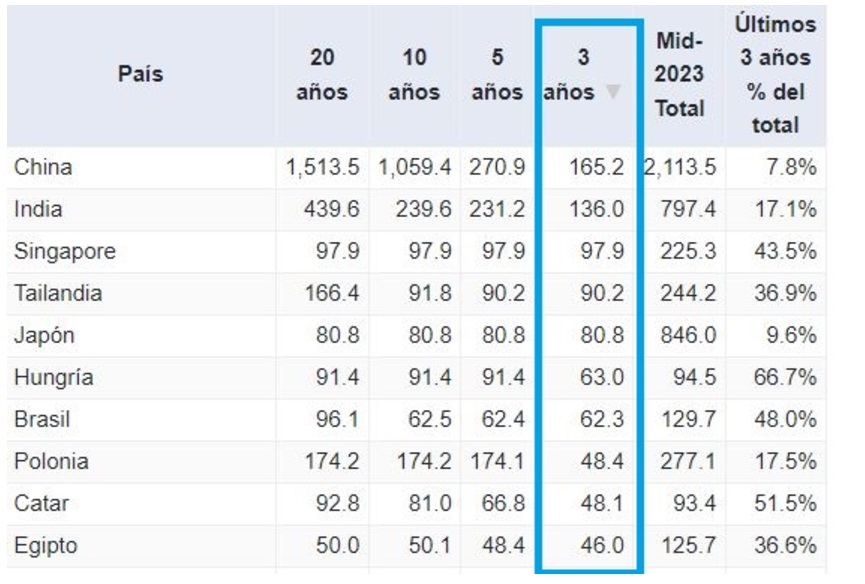Click the Hungría country cell
Screen dimensions: 865x584
[x=53, y=378]
